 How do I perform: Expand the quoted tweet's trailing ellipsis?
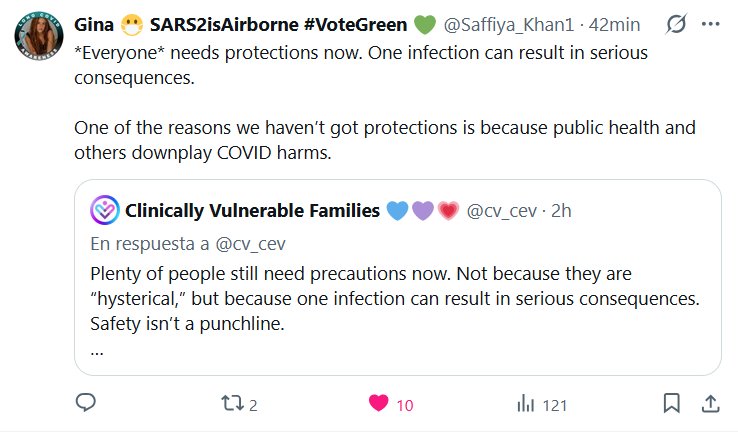click(97, 349)
